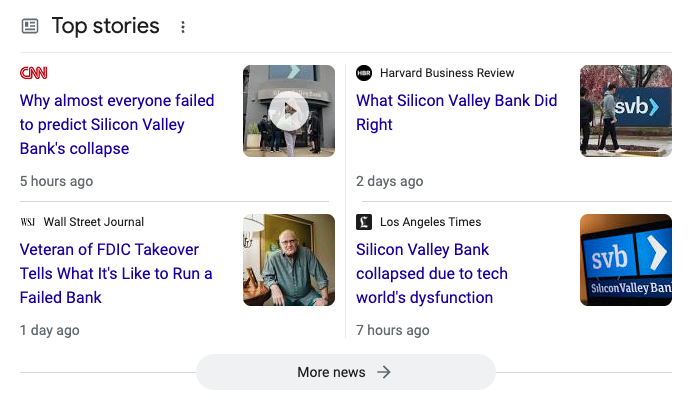Viewport: 698px width, 408px height.
Task: Click the newspaper icon beside Top stories
Action: 30,26
